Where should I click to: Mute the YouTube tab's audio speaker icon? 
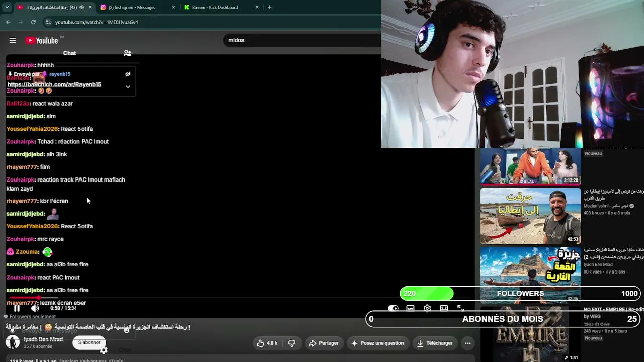point(81,7)
